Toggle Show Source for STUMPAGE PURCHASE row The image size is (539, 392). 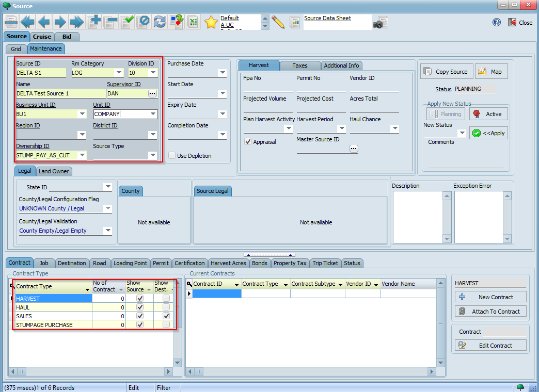140,324
